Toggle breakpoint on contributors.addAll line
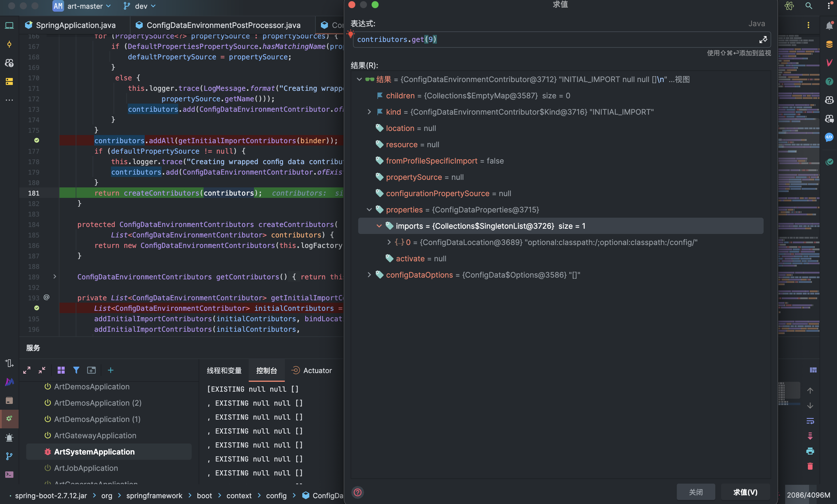The width and height of the screenshot is (837, 504). [x=37, y=140]
